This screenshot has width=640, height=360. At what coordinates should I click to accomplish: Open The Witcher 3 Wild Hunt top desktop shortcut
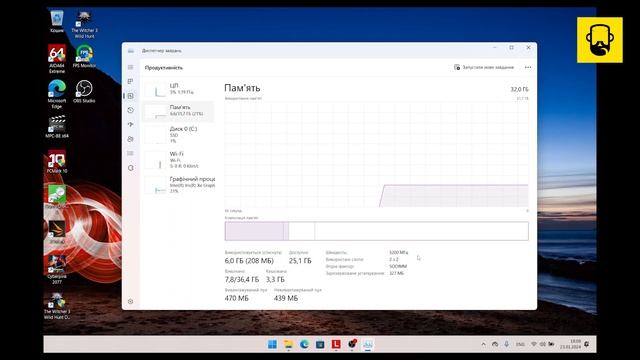pos(84,24)
